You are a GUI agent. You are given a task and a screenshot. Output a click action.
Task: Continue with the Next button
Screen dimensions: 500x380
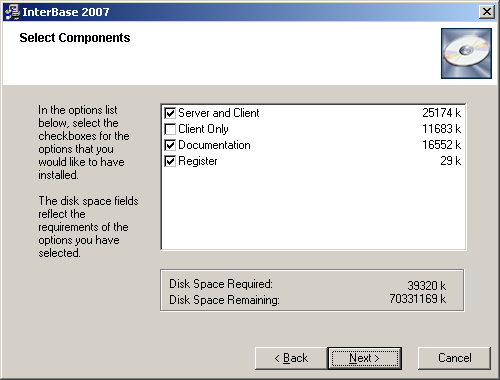click(365, 358)
